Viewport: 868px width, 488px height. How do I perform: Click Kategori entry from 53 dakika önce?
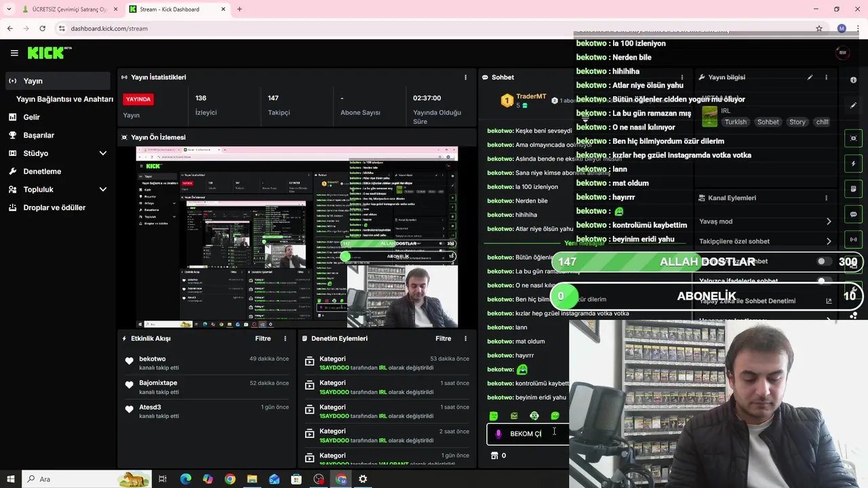click(387, 363)
